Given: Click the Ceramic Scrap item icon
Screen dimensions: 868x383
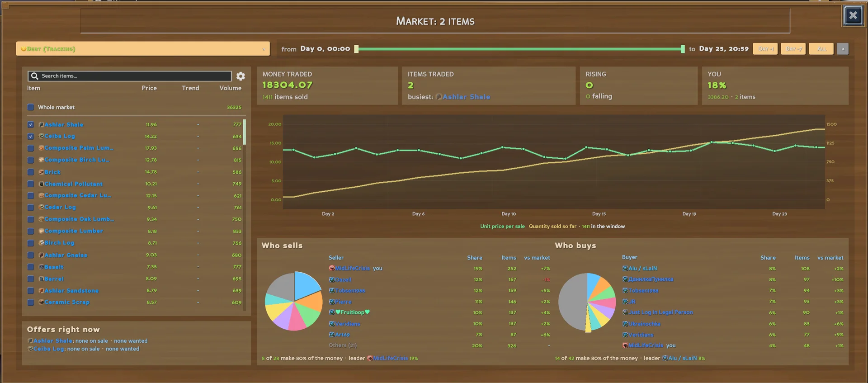Looking at the screenshot, I should 41,302.
